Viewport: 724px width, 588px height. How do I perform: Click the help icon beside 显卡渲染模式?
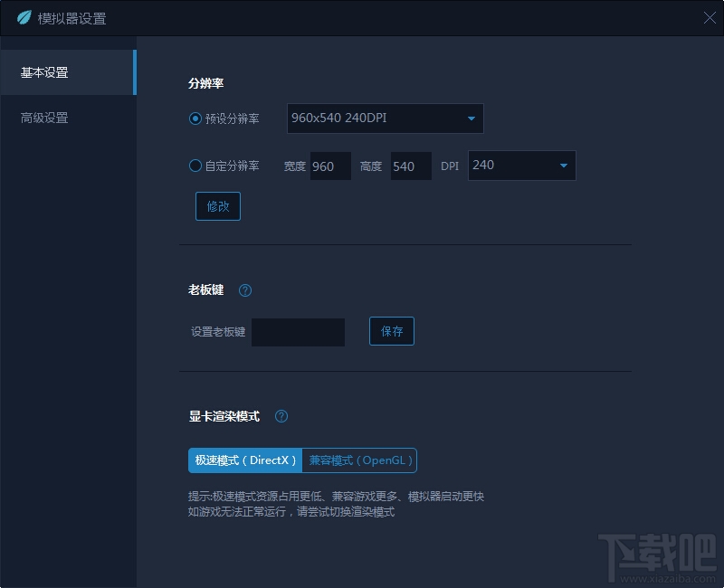(281, 416)
